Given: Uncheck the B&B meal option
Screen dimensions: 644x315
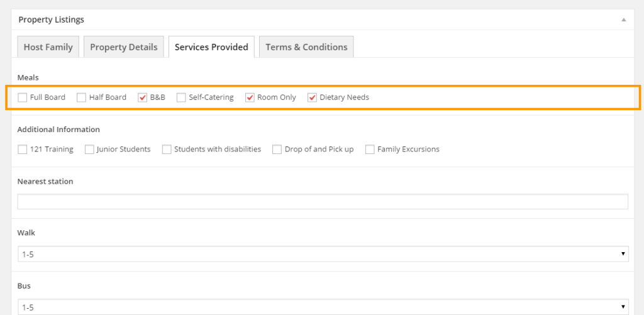Looking at the screenshot, I should pos(143,97).
